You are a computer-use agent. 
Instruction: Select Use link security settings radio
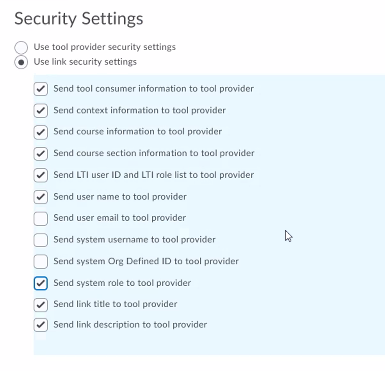click(21, 62)
